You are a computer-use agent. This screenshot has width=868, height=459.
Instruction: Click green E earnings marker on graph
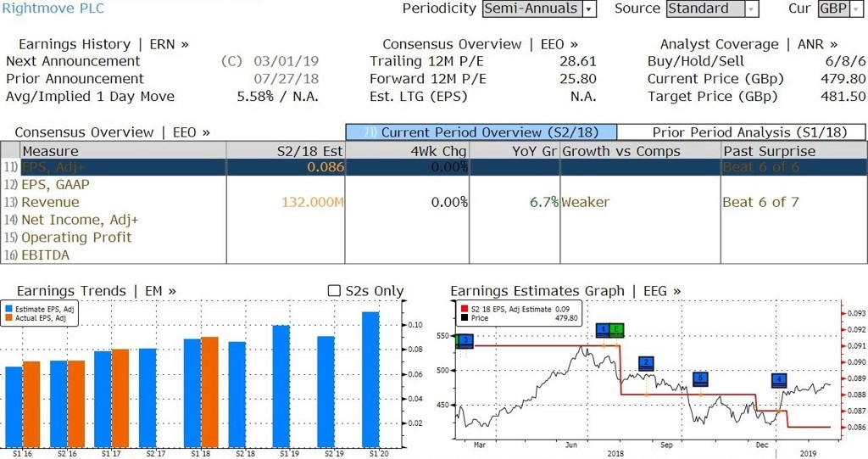(616, 330)
